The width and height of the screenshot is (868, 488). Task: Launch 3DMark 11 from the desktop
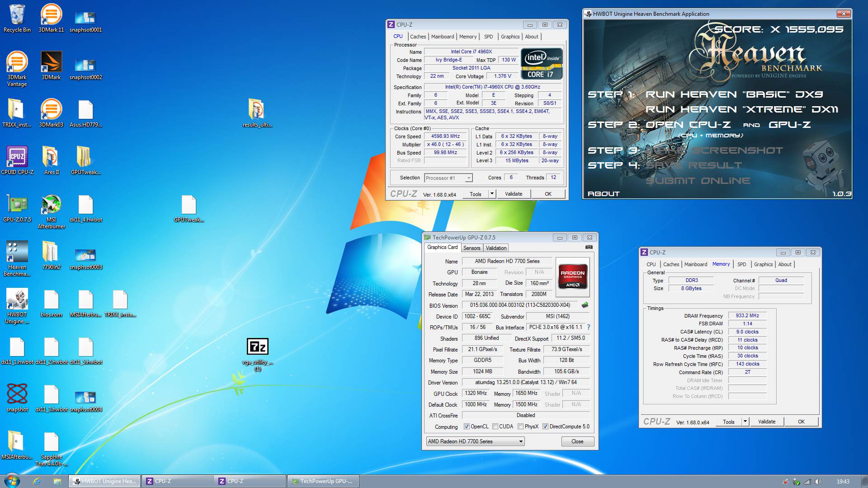point(51,18)
